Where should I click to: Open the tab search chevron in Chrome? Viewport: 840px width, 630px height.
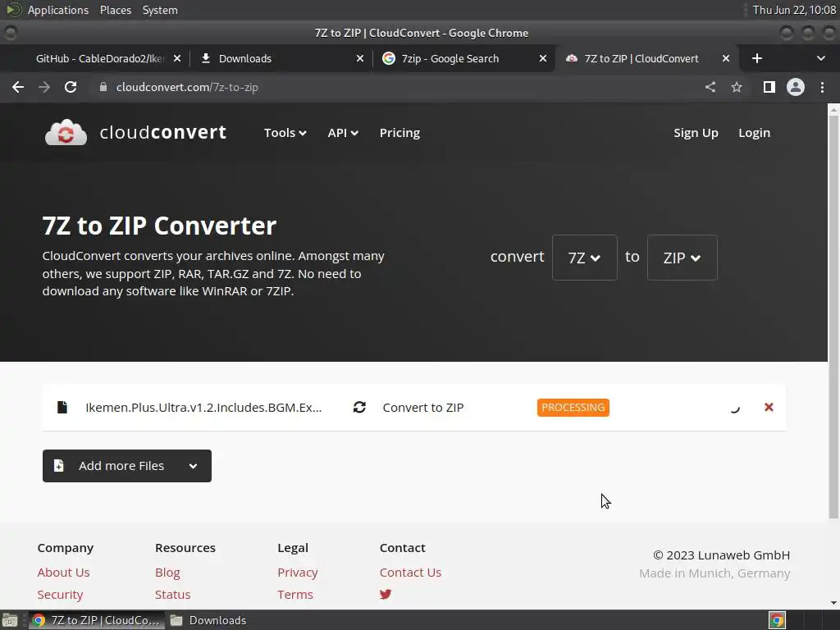pos(820,58)
